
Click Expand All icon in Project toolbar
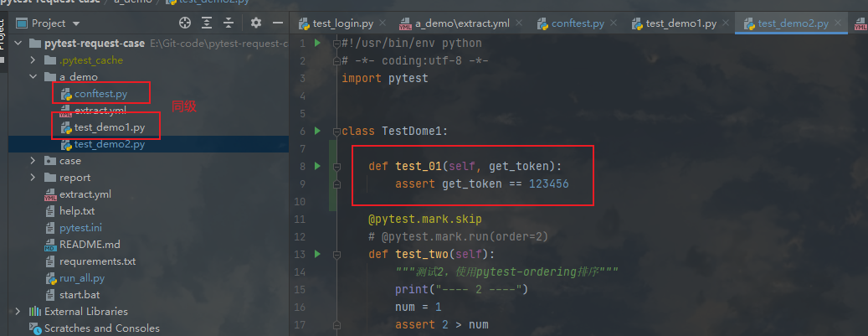(x=207, y=23)
